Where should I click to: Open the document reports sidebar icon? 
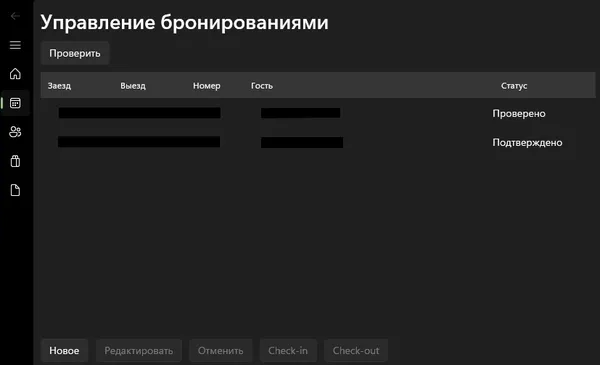[15, 190]
